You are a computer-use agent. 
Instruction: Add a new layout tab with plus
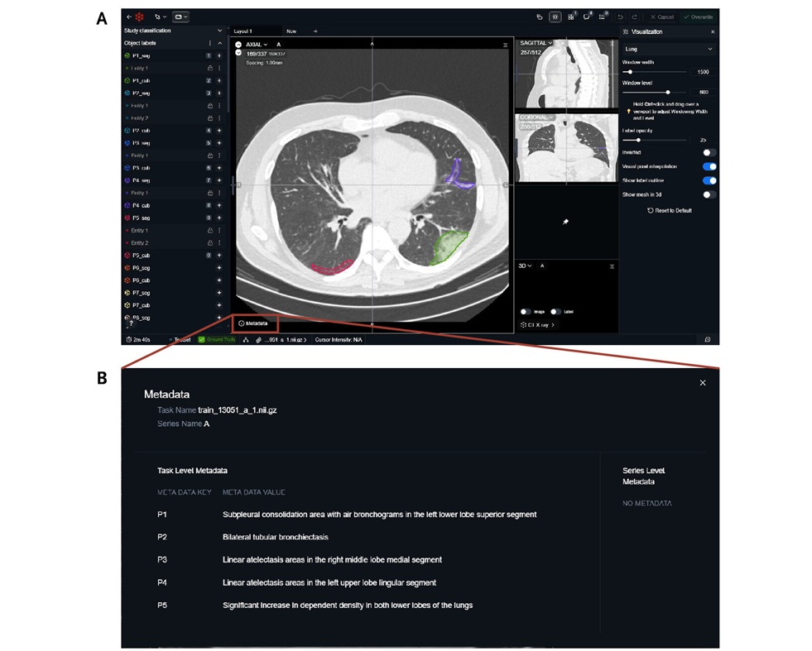point(315,31)
